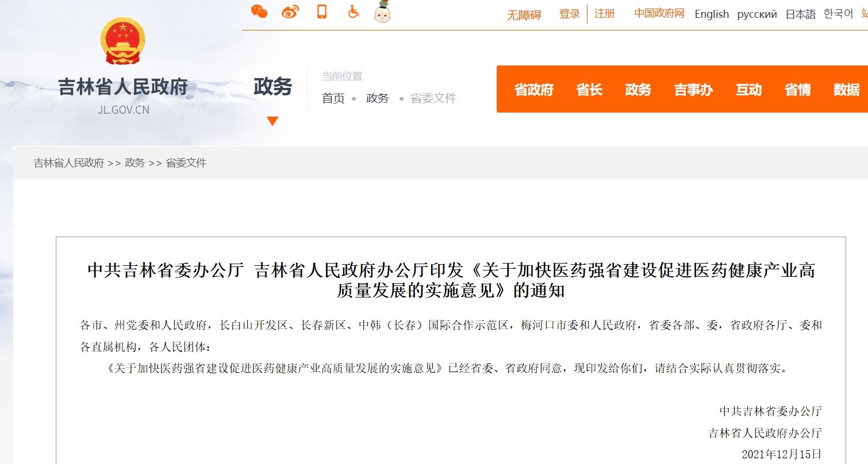
Task: Open the mobile phone version icon
Action: pos(322,11)
